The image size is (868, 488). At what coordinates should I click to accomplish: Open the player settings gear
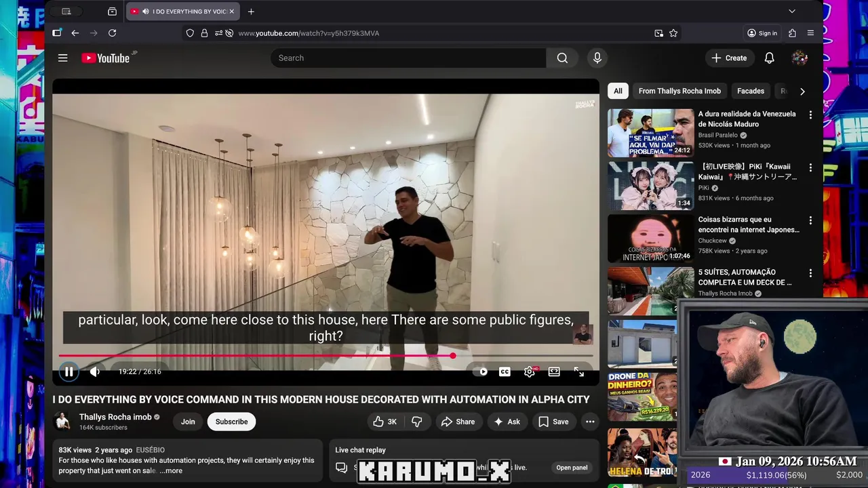pos(530,371)
